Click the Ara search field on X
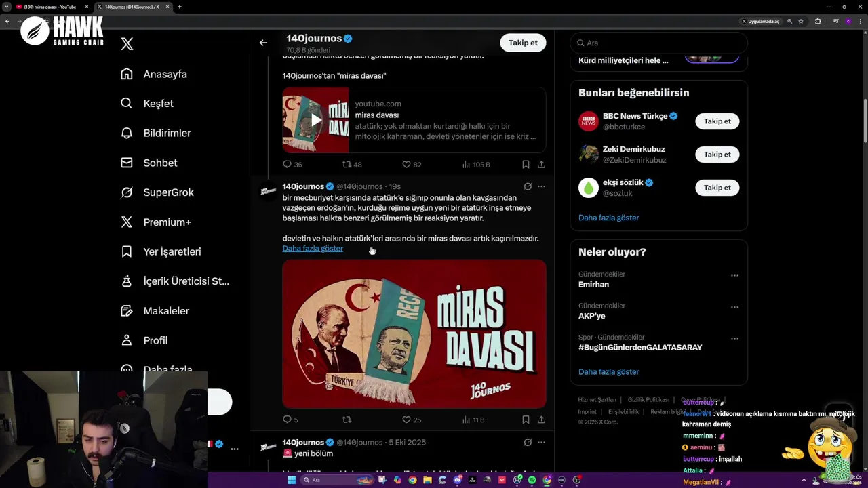 tap(658, 43)
